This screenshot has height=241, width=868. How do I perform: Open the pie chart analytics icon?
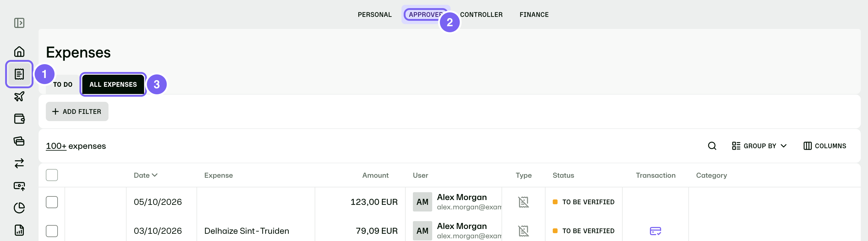[19, 208]
